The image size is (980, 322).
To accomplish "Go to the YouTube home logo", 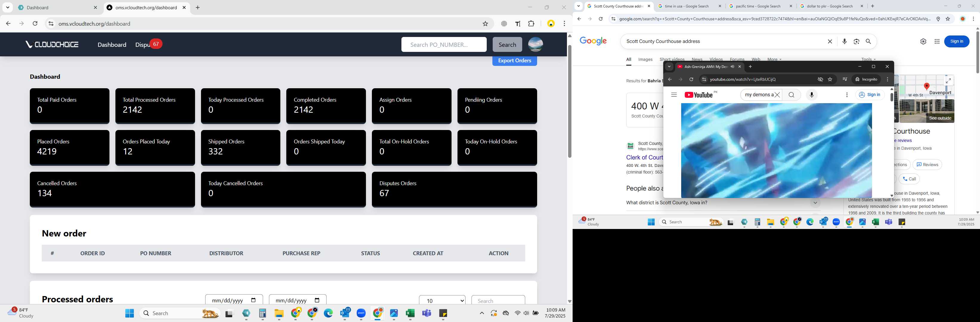I will (698, 95).
